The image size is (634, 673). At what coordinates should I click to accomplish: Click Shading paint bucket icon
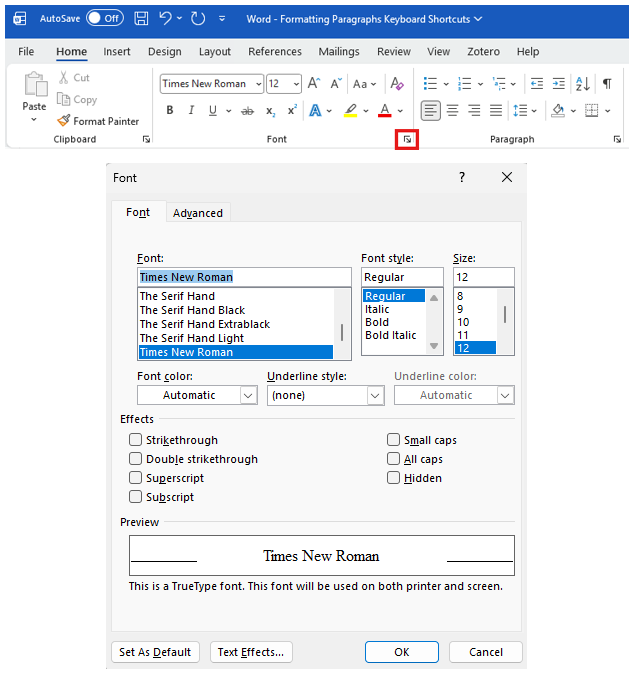[x=558, y=110]
